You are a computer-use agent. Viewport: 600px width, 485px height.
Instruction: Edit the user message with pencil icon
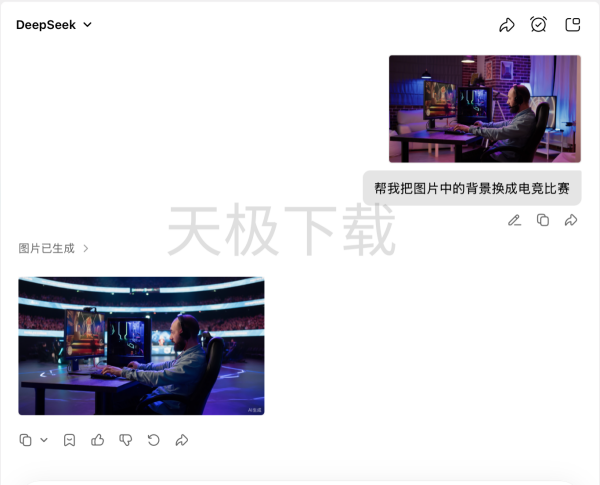pyautogui.click(x=514, y=220)
